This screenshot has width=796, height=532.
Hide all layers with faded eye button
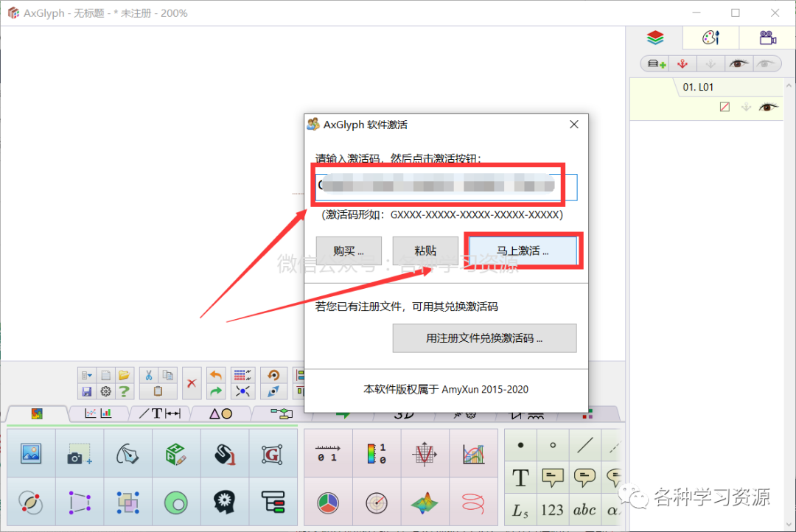766,64
